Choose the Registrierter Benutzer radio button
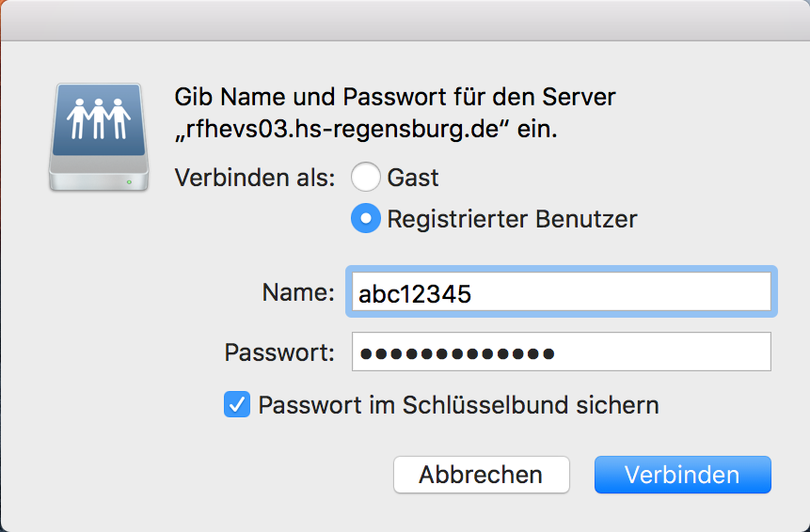Image resolution: width=810 pixels, height=532 pixels. point(366,218)
